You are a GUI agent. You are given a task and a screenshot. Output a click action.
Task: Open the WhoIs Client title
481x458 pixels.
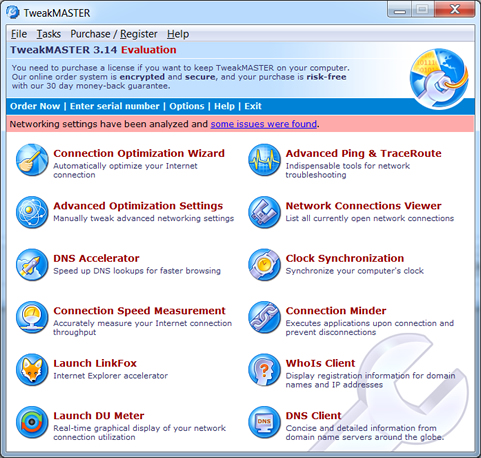click(320, 363)
